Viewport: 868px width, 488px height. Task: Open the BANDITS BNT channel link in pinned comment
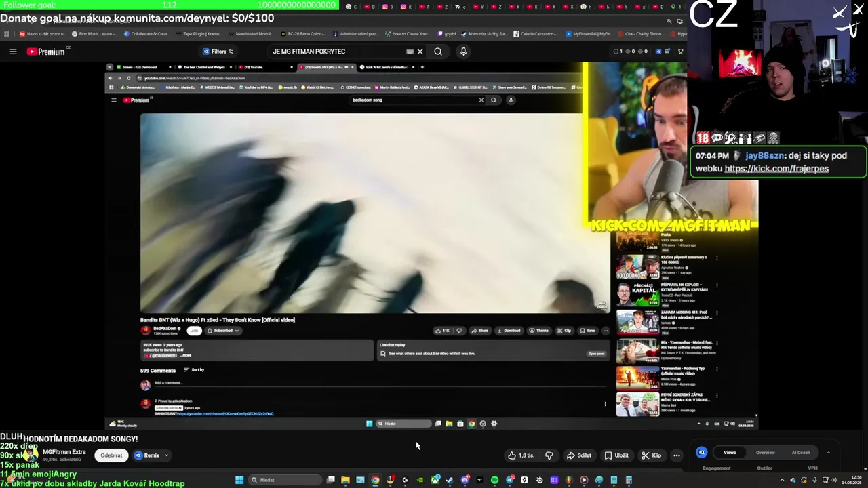[225, 414]
